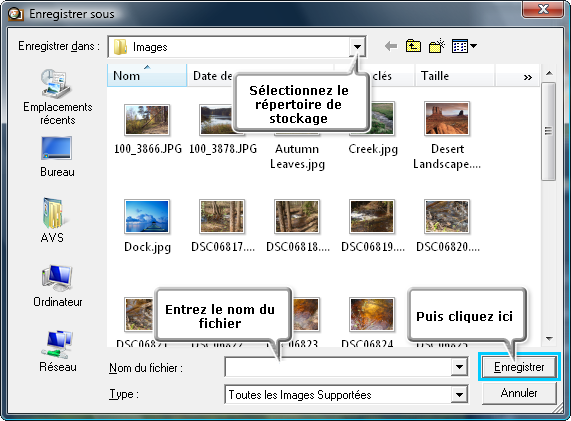
Task: Select the DSC06819 image thumbnail
Action: [x=372, y=216]
